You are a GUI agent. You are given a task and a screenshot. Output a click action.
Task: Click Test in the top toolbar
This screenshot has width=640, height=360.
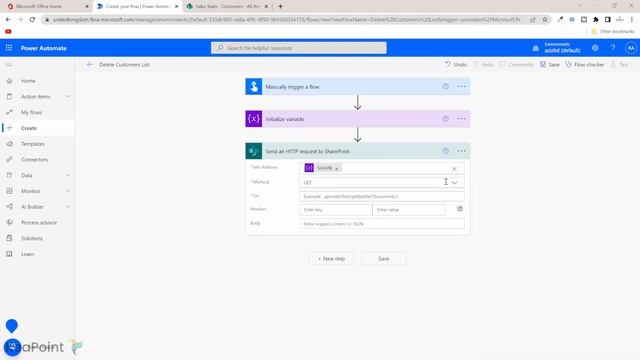[x=620, y=64]
